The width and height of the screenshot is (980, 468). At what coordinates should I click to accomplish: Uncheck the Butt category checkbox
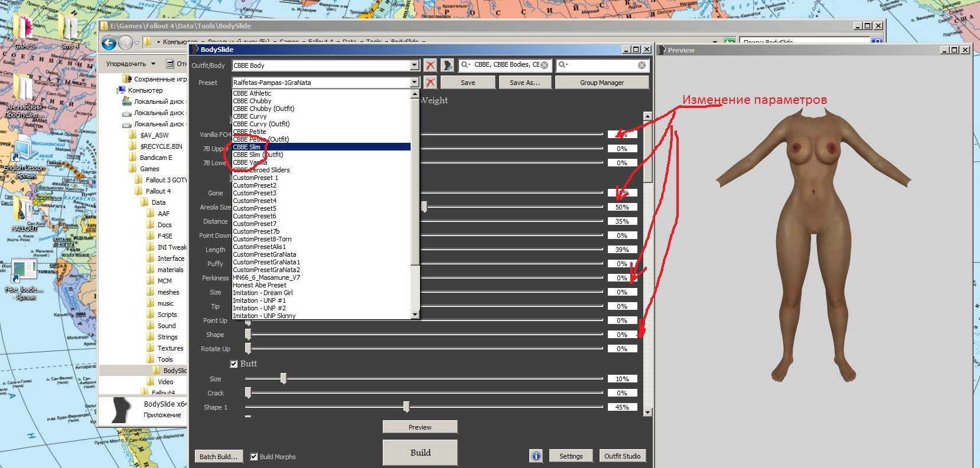coord(234,364)
